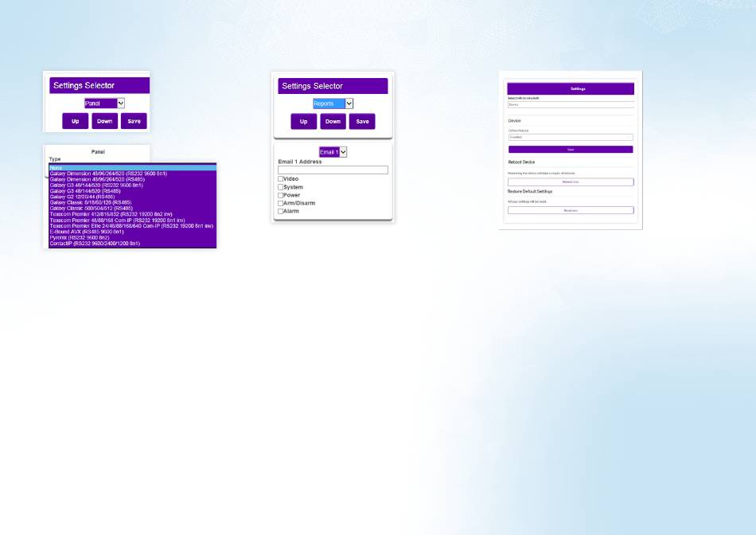Viewport: 756px width, 535px height.
Task: Open the Device section select in Settings
Action: click(x=571, y=104)
